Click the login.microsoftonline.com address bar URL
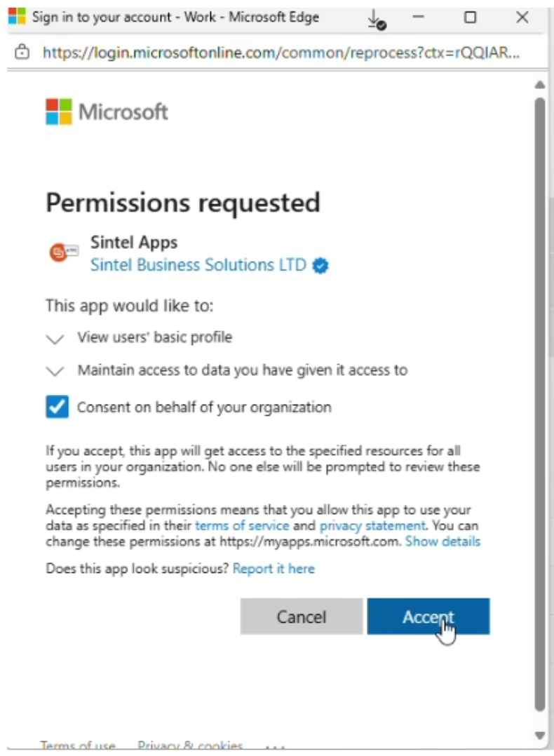The image size is (554, 756). click(281, 52)
